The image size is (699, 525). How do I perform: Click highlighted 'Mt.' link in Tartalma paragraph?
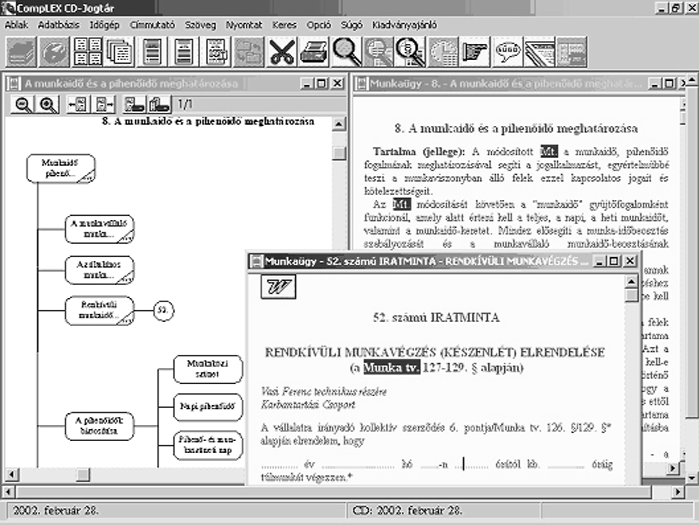pos(548,152)
